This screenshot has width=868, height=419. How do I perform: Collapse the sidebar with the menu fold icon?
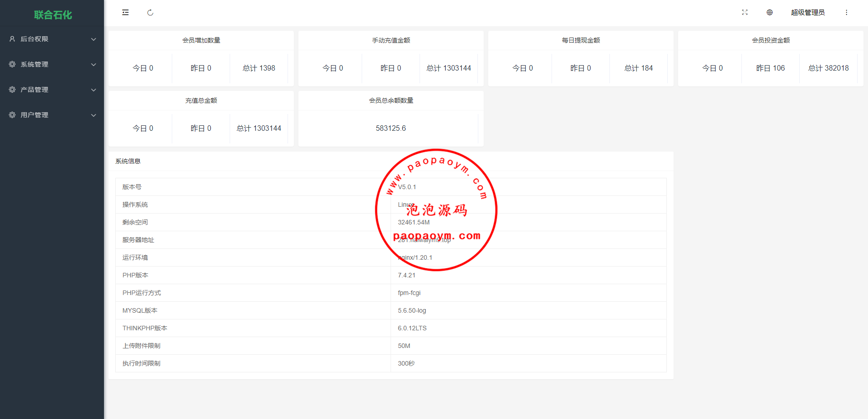click(125, 13)
